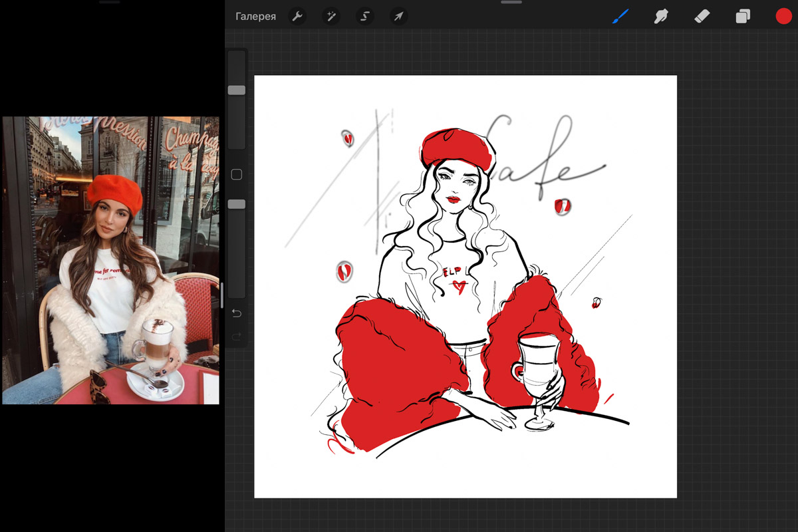Click the brush opacity slider handle
Viewport: 798px width, 532px height.
coord(237,204)
